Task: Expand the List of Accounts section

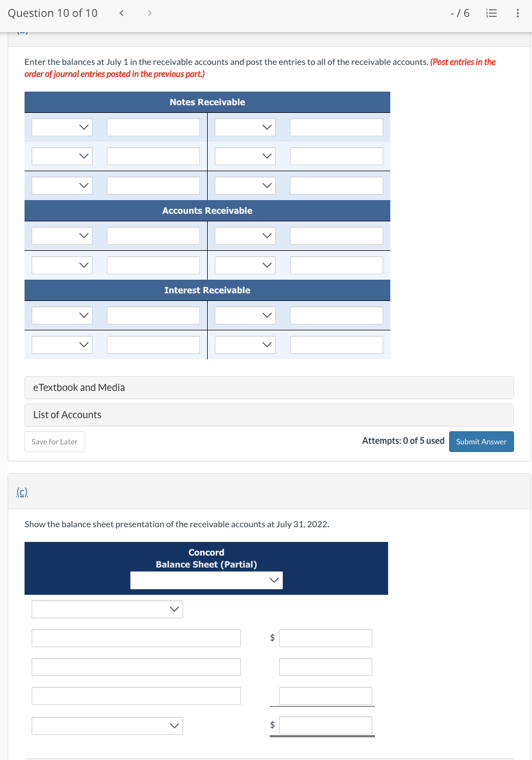Action: coord(269,415)
